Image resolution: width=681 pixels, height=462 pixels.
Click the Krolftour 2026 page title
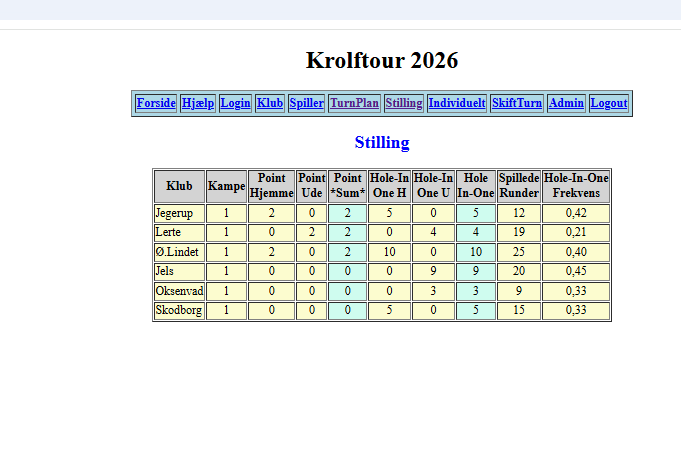coord(382,60)
